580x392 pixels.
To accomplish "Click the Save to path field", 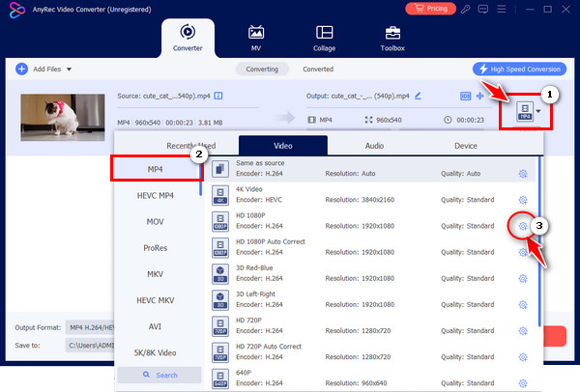I will pos(90,345).
